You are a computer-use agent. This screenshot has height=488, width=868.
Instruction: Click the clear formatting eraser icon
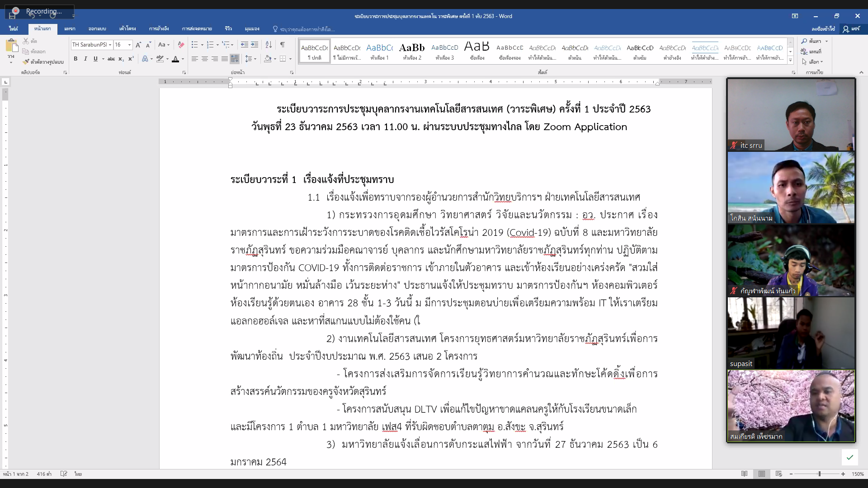pos(181,45)
